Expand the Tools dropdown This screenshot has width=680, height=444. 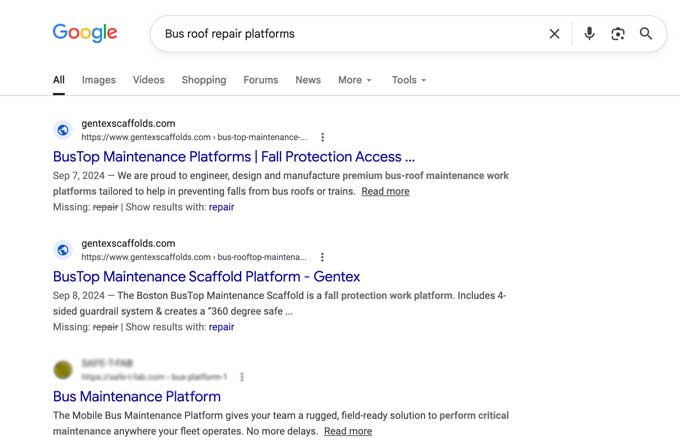(x=409, y=80)
